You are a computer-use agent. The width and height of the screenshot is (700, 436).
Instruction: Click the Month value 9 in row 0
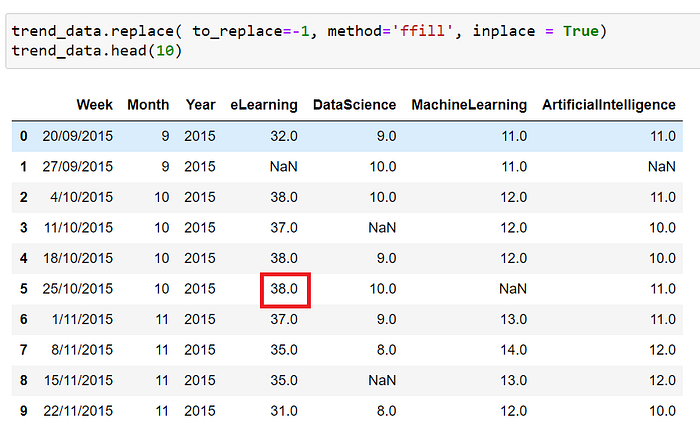(x=165, y=136)
